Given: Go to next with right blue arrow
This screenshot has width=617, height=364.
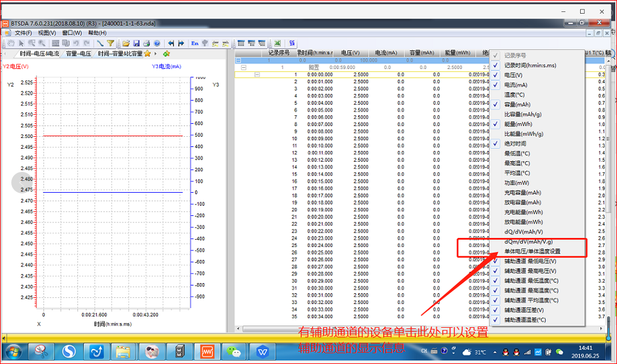Looking at the screenshot, I should [181, 43].
